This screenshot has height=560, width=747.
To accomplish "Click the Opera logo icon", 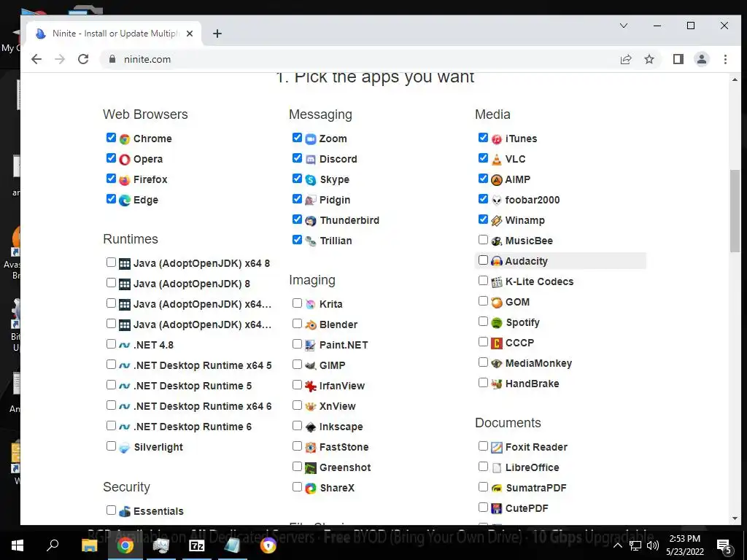I will click(125, 160).
